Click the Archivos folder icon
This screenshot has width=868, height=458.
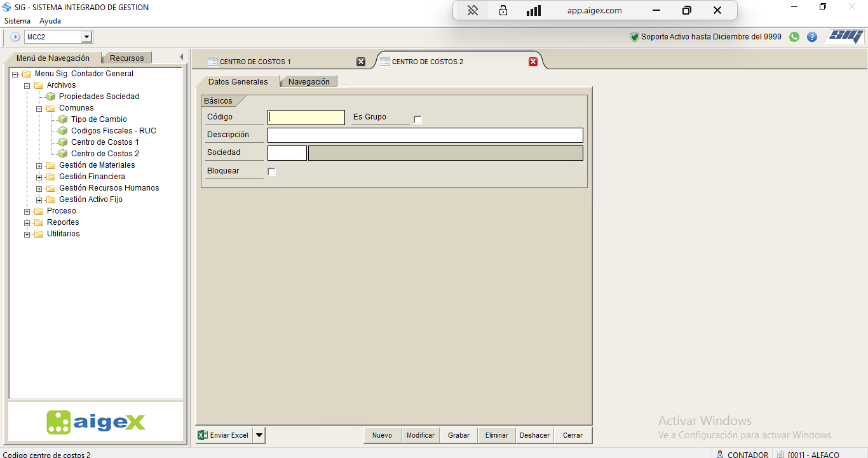[39, 85]
